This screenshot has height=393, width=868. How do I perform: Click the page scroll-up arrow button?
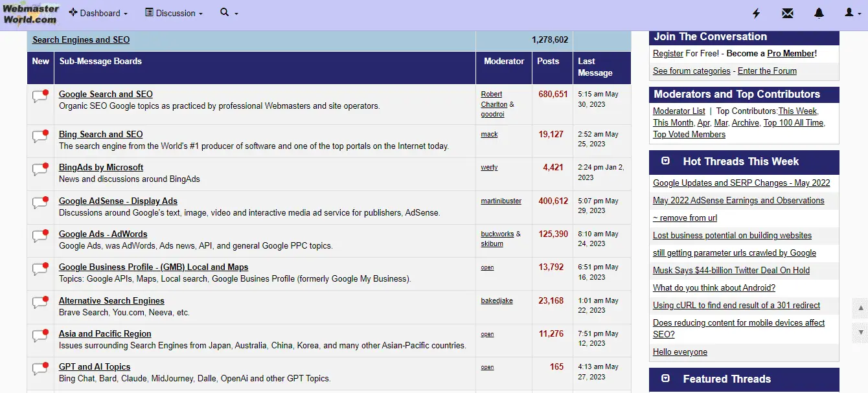861,308
